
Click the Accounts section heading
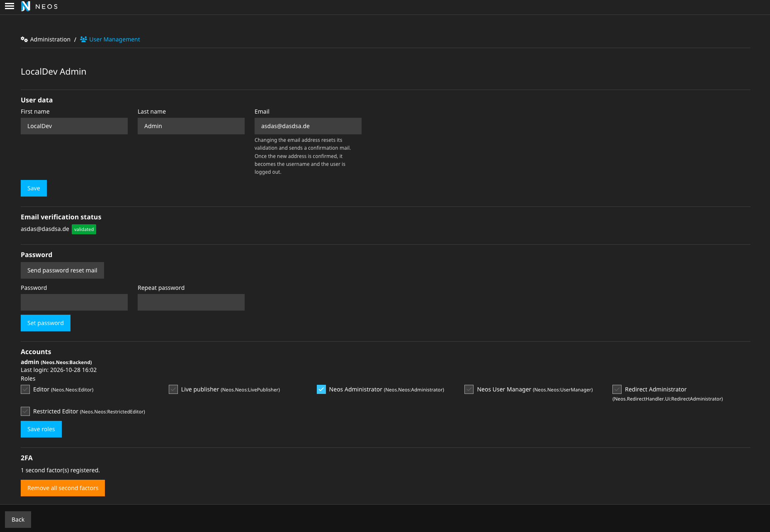[36, 352]
